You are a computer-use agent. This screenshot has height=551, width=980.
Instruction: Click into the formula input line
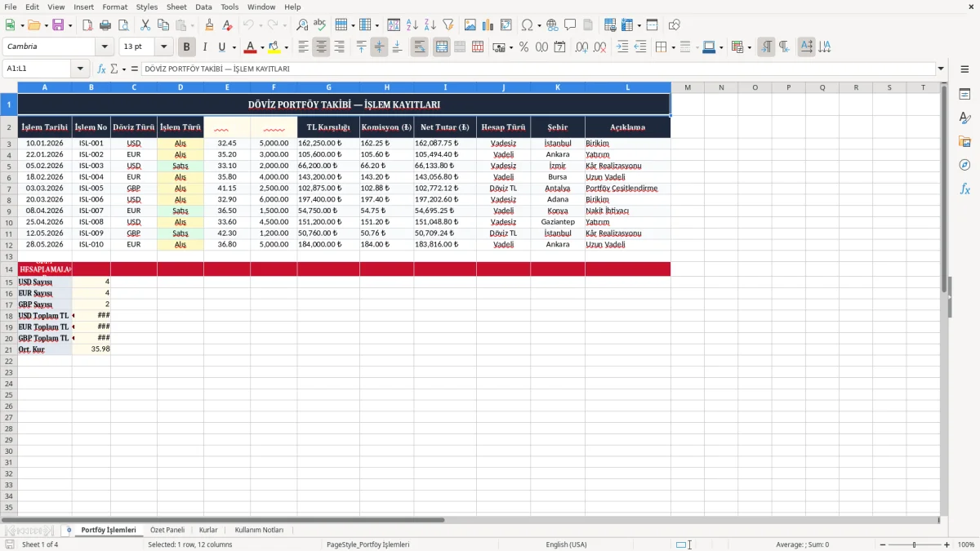click(538, 69)
